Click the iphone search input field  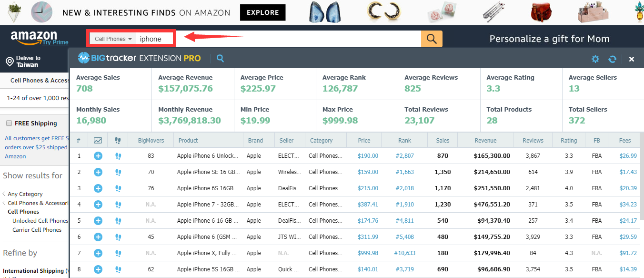coord(155,39)
